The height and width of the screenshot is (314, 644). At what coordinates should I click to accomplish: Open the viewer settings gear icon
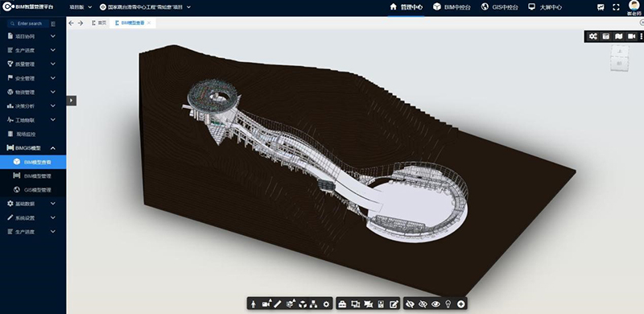(x=327, y=304)
